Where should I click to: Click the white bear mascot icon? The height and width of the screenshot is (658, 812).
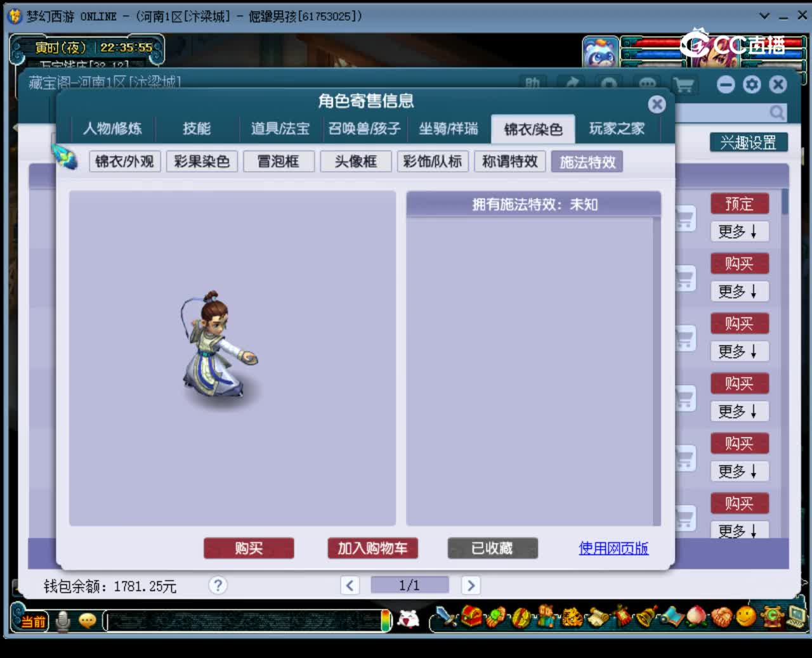click(409, 619)
